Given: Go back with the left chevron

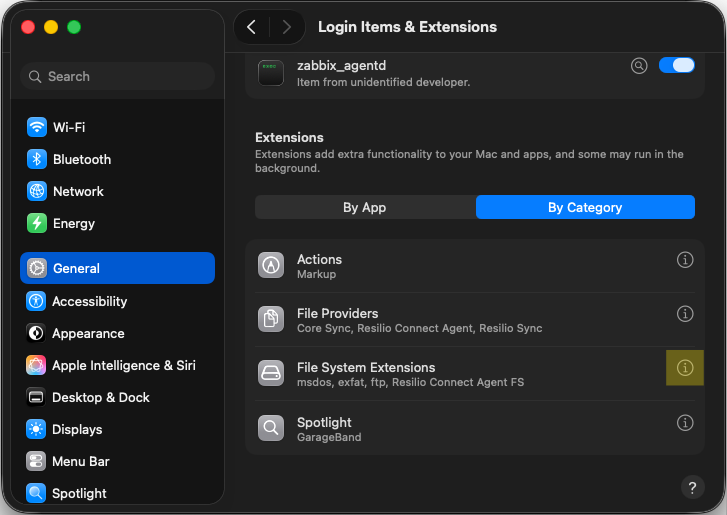Looking at the screenshot, I should point(252,27).
